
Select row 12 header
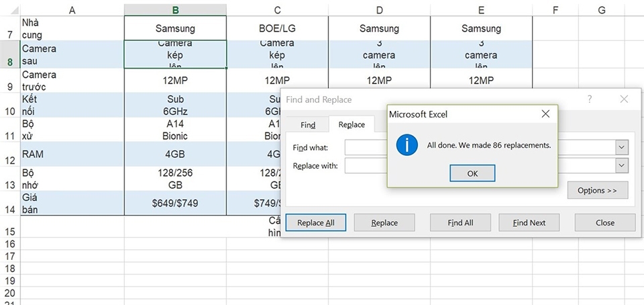pyautogui.click(x=10, y=154)
